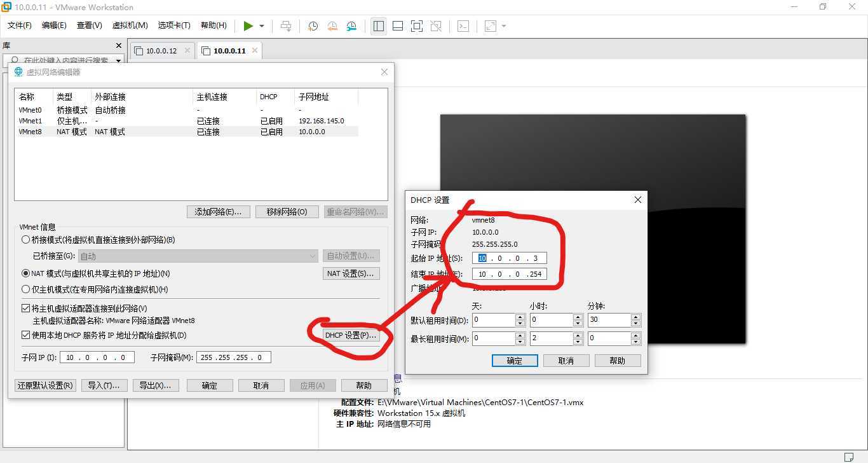Screen dimensions: 868x463
Task: Open the library search filter dropdown arrow
Action: [118, 60]
